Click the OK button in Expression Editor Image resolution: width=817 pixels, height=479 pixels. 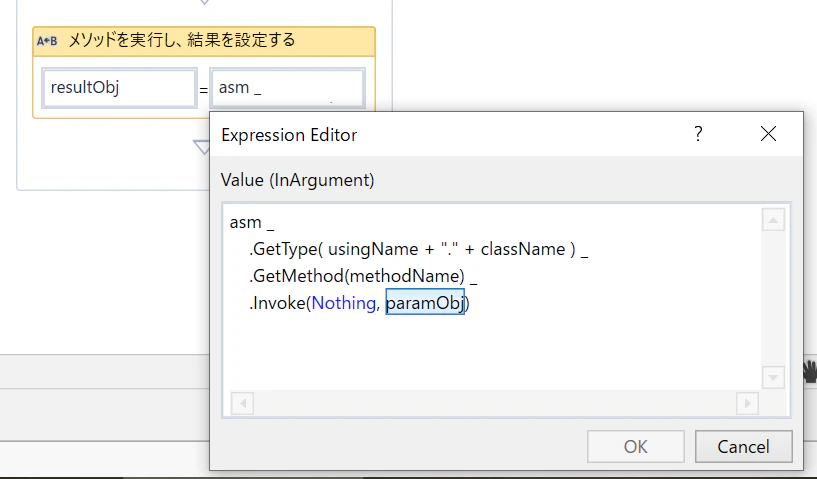(x=636, y=446)
